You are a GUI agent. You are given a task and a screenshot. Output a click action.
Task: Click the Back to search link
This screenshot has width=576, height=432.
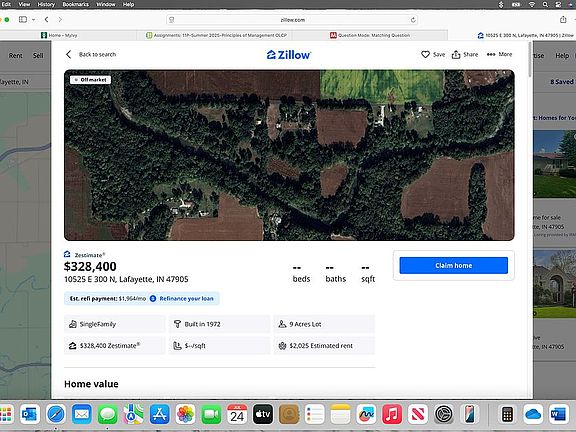coord(97,54)
